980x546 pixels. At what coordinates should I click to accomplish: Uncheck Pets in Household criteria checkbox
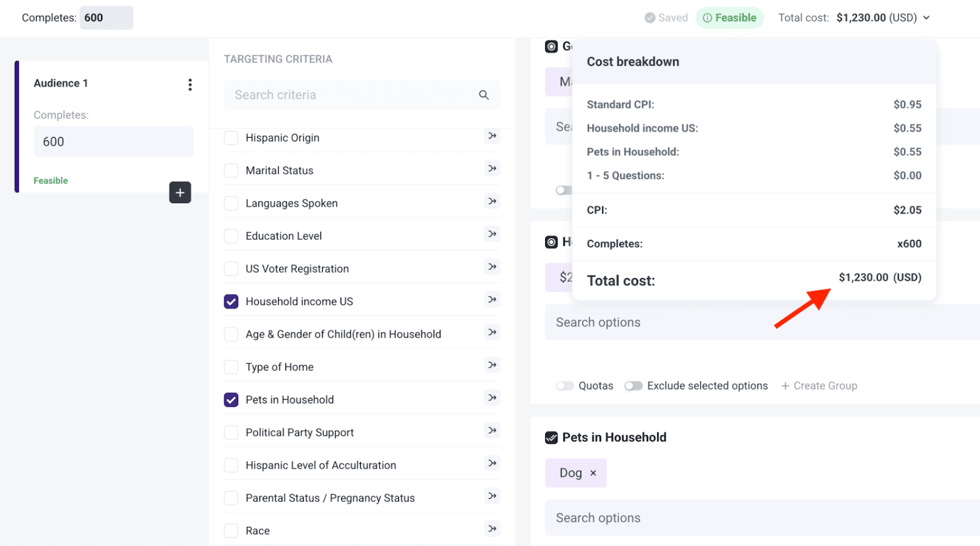coord(231,400)
